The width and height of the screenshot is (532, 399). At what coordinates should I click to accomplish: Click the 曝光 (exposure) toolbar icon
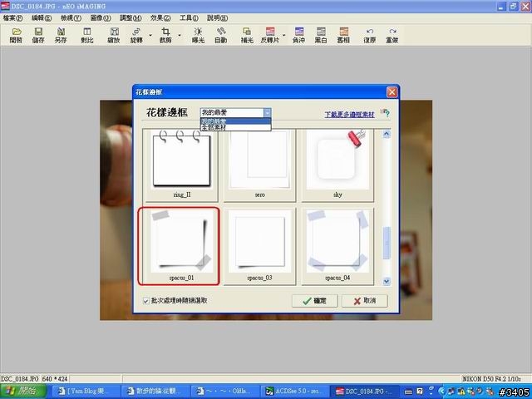pos(198,35)
